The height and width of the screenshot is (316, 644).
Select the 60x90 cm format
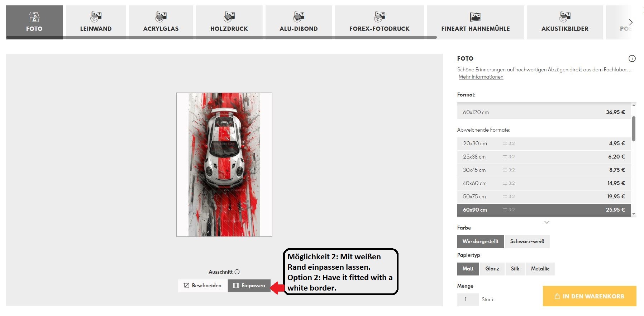click(x=544, y=210)
